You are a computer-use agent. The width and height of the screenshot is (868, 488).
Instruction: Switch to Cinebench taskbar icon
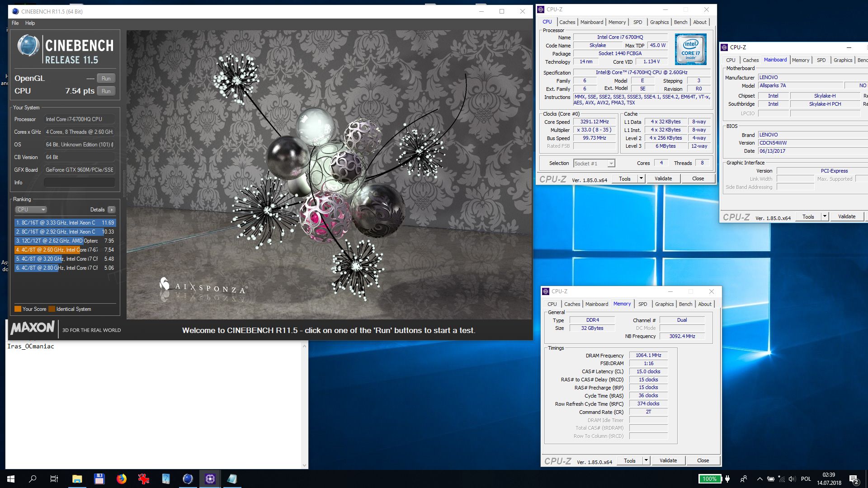click(x=188, y=479)
